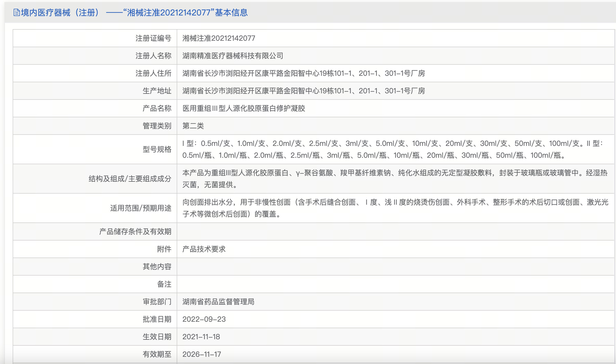Screen dimensions: 616x364
Task: Click the 附件 label
Action: point(164,249)
